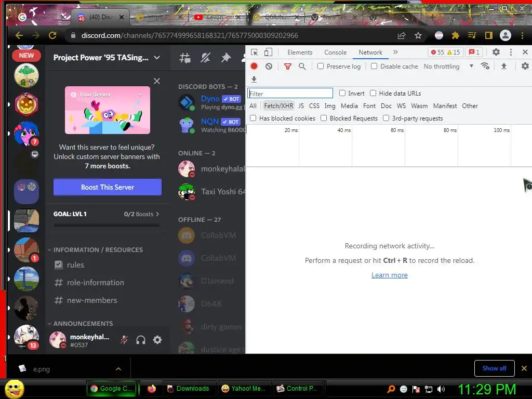The width and height of the screenshot is (532, 399).
Task: Open Discord user settings gear
Action: (157, 340)
